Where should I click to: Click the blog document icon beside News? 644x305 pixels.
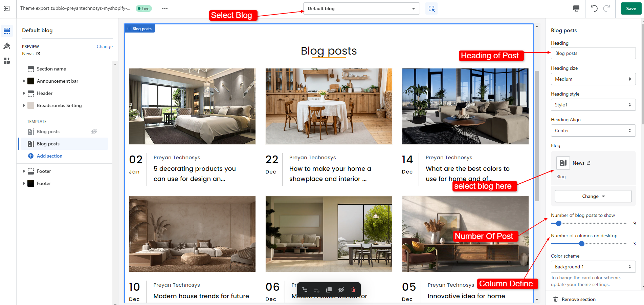click(x=563, y=163)
